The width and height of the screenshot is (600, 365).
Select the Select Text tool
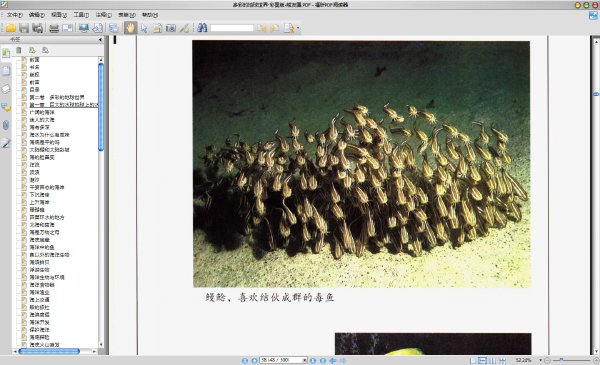pyautogui.click(x=157, y=28)
